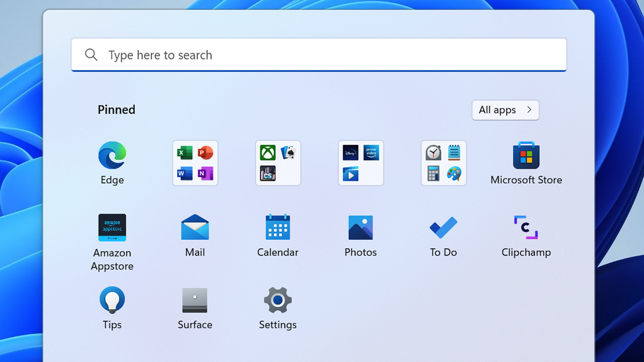
Task: Launch the Calendar app
Action: coord(278,228)
